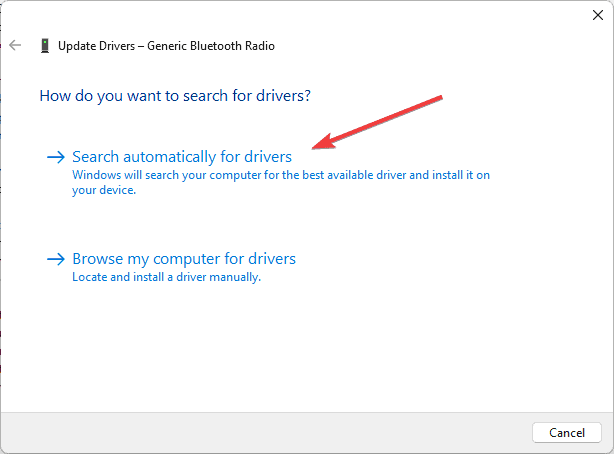614x454 pixels.
Task: Close the Update Drivers dialog window
Action: click(598, 15)
